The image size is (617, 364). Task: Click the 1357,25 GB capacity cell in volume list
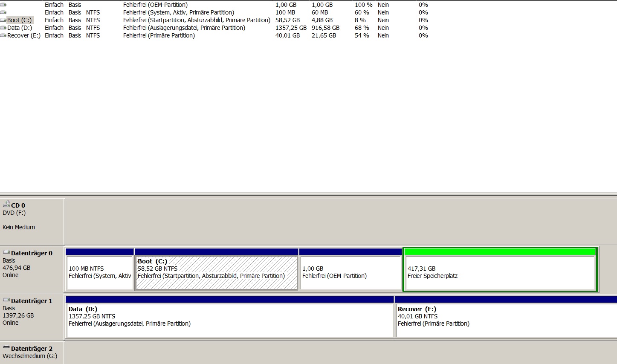click(x=291, y=28)
